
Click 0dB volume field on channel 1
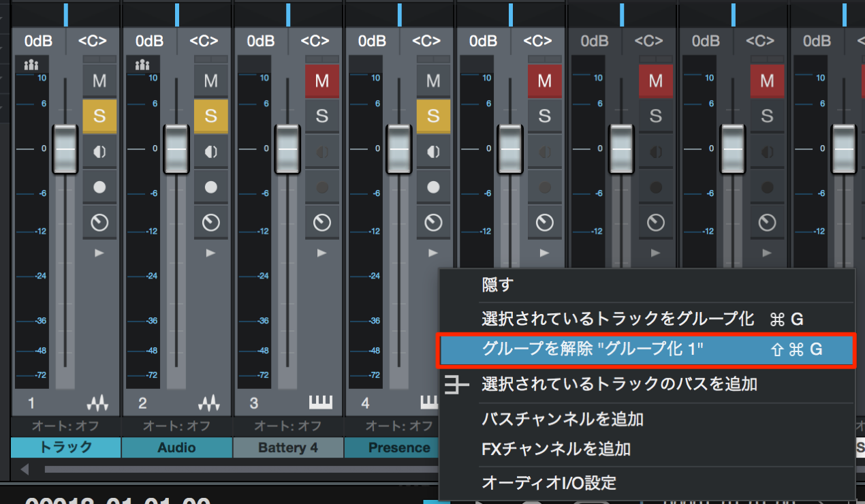click(38, 41)
